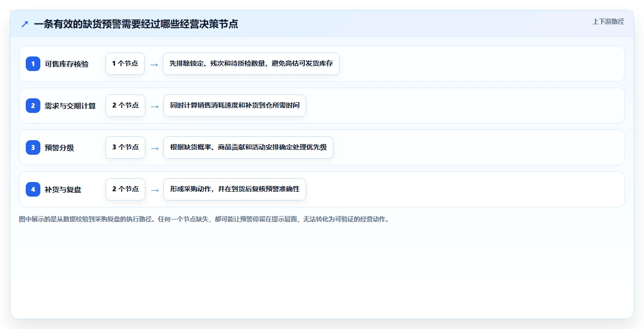Click the description 同时计算销售消耗速度和补货到仓所需时间
644x329 pixels.
point(235,106)
